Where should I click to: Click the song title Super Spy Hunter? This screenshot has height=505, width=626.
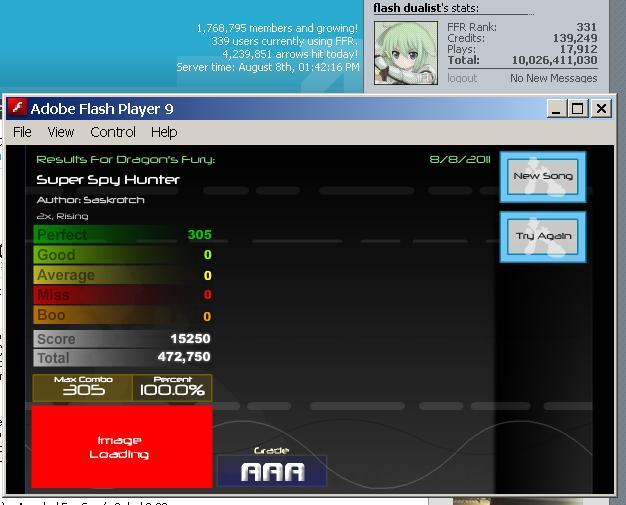[108, 180]
